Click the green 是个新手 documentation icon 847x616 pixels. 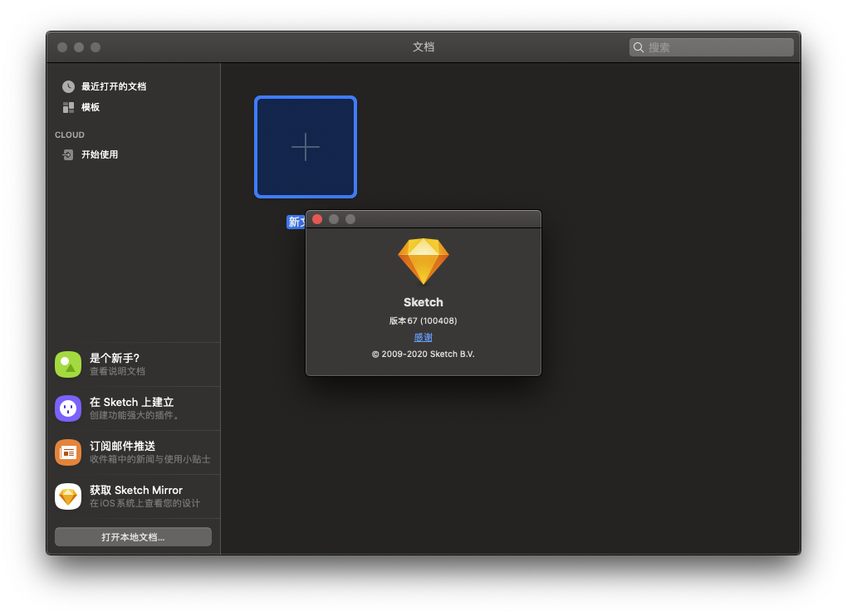pos(68,364)
